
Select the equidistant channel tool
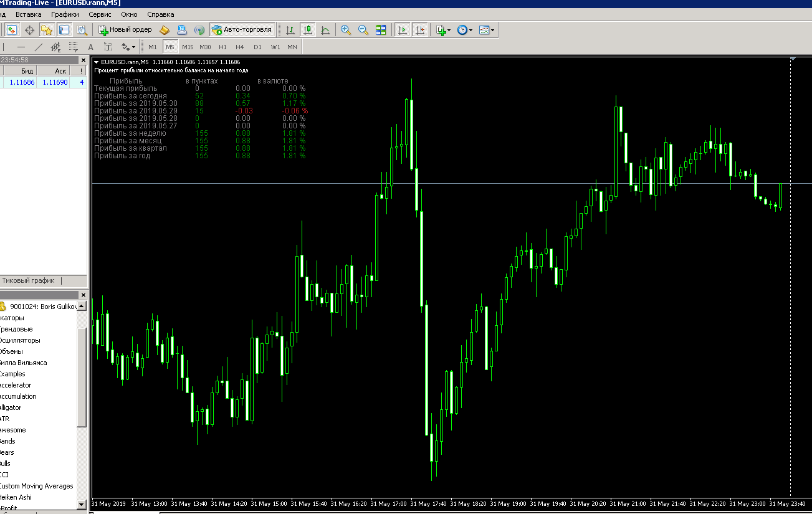pyautogui.click(x=56, y=47)
